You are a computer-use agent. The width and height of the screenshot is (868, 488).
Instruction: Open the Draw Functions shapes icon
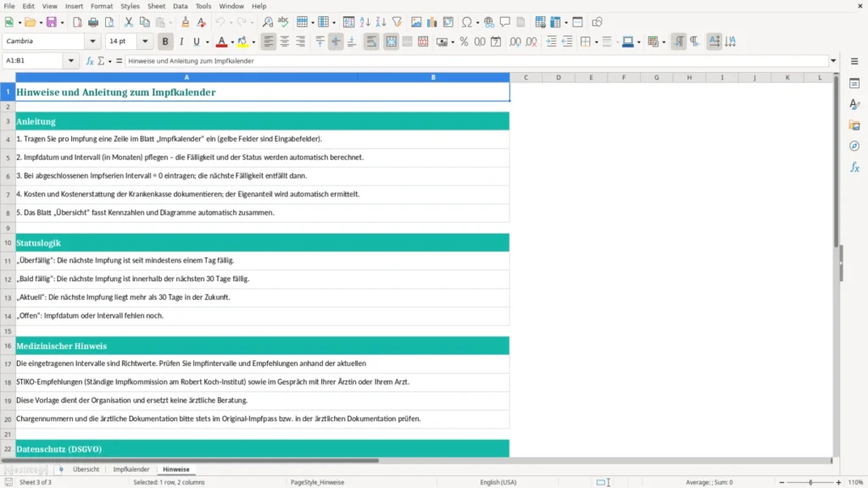(597, 22)
